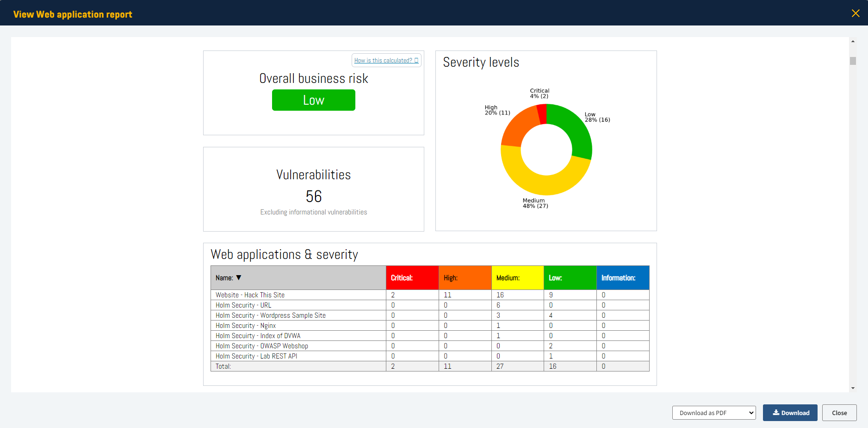The height and width of the screenshot is (428, 868).
Task: Click the Critical column header
Action: click(x=412, y=277)
